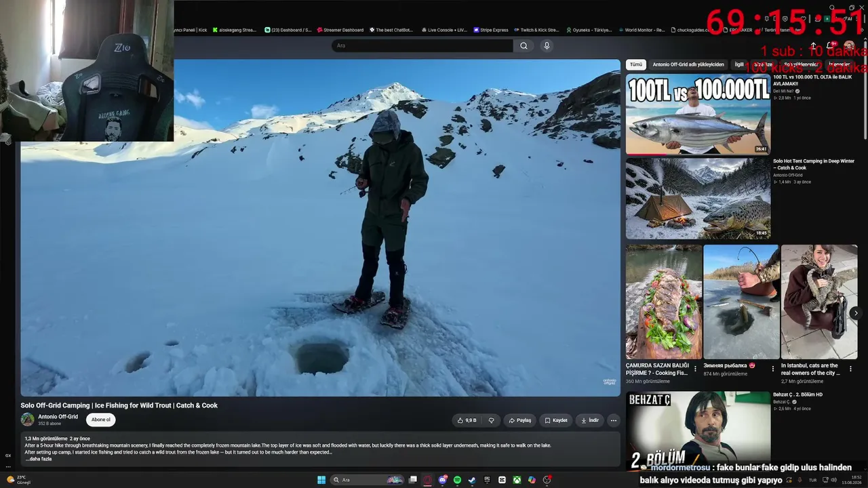The height and width of the screenshot is (488, 868).
Task: Select the İlgili filter chip
Action: pos(739,64)
